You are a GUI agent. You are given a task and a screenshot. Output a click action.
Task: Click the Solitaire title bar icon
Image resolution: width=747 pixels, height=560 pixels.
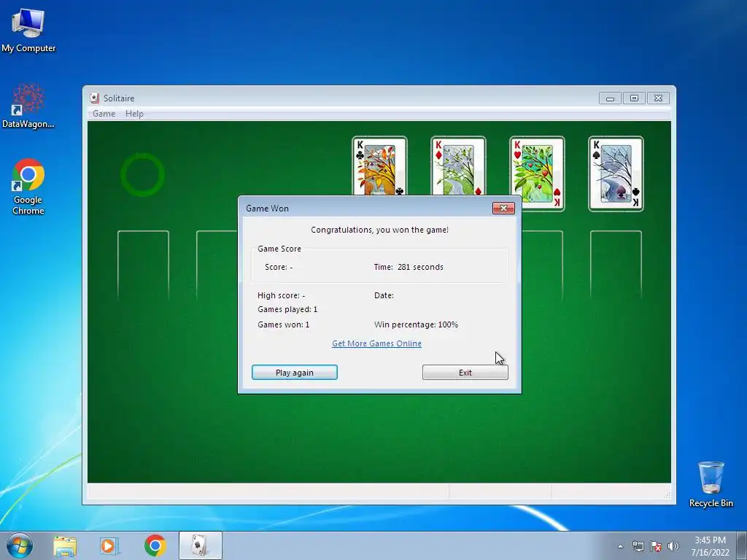click(94, 98)
